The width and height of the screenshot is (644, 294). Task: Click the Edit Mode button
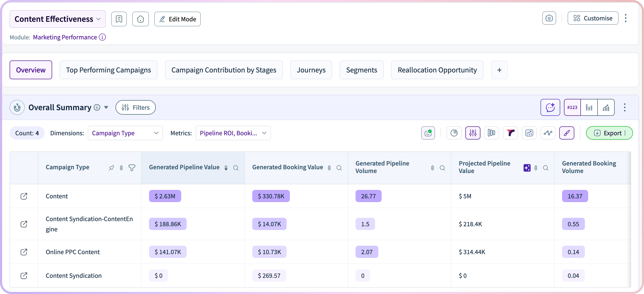coord(177,19)
